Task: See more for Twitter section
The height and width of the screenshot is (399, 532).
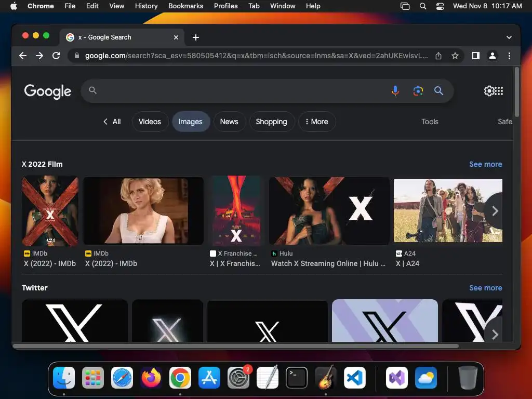Action: click(486, 288)
